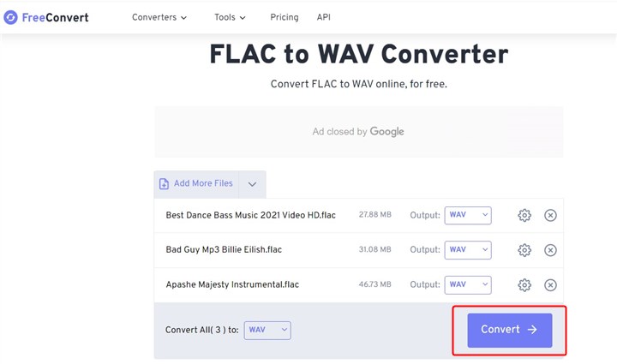Screen dimensions: 617x364
Task: Open output format dropdown for Best Dance file
Action: tap(467, 215)
